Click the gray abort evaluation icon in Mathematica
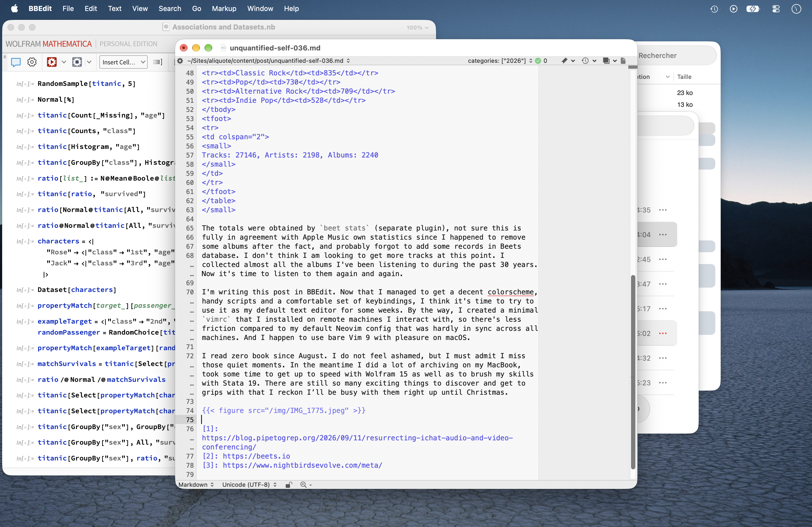 (x=77, y=62)
